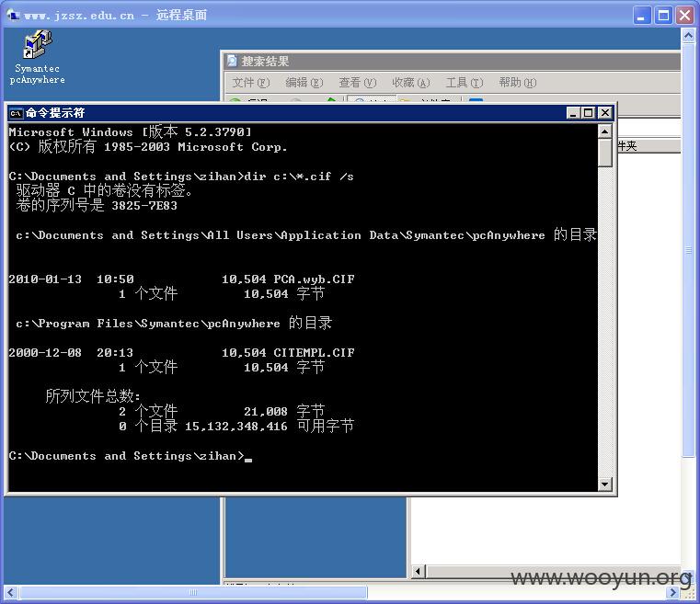The width and height of the screenshot is (700, 604).
Task: Click the dir c:\*.cif /s command text
Action: click(x=299, y=177)
